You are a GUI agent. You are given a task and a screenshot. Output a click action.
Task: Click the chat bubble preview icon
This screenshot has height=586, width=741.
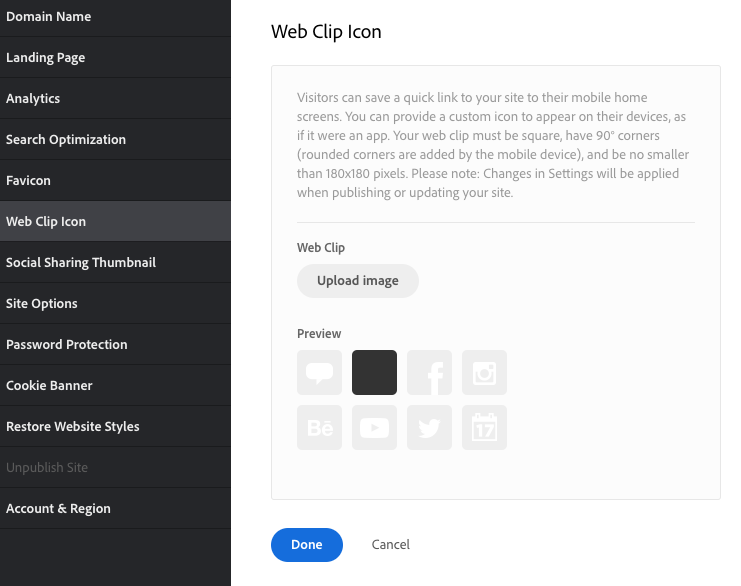coord(319,372)
